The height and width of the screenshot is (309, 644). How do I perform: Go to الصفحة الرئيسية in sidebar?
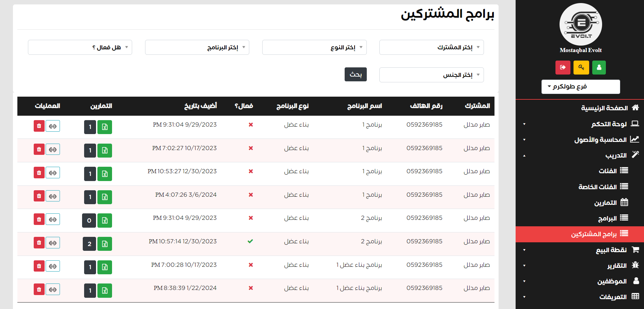pos(604,108)
